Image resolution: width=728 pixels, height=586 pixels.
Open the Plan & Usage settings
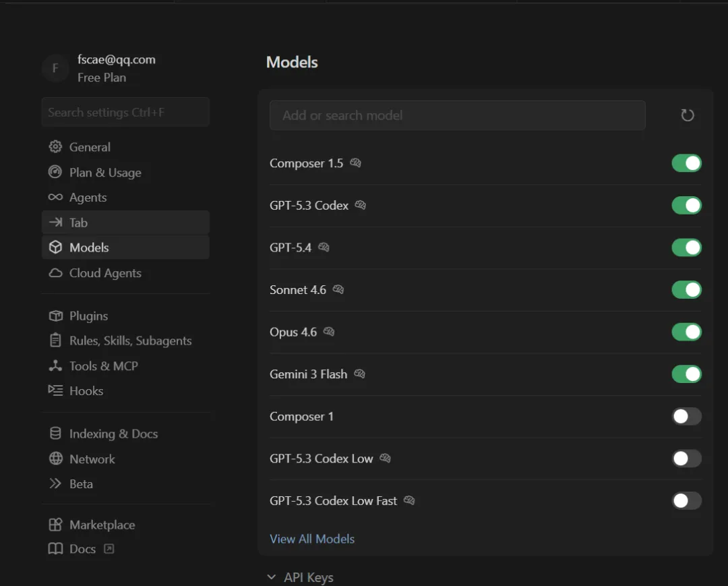click(x=105, y=173)
